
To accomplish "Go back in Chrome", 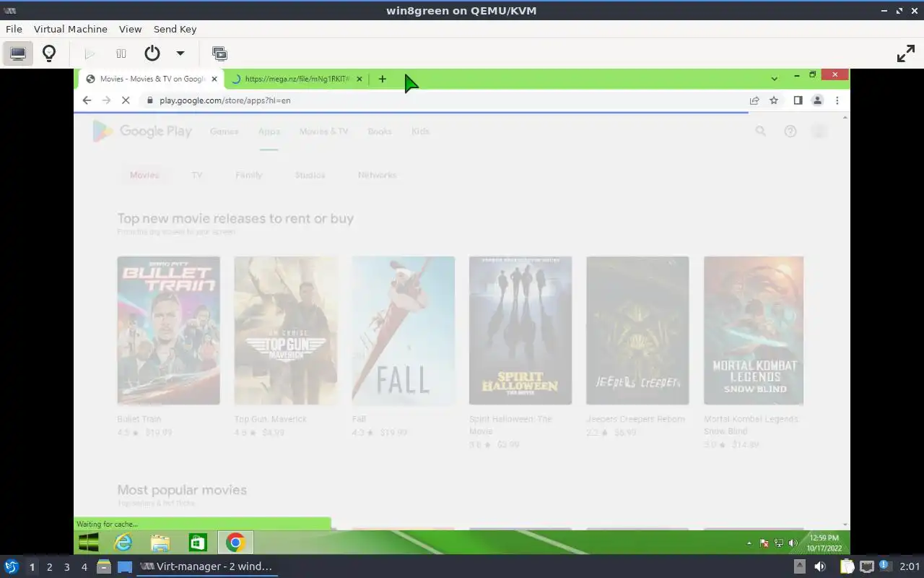I will pos(87,100).
